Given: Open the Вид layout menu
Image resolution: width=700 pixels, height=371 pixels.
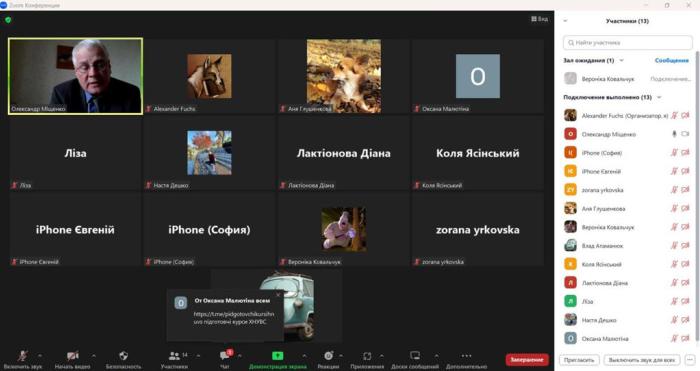Looking at the screenshot, I should (x=540, y=19).
